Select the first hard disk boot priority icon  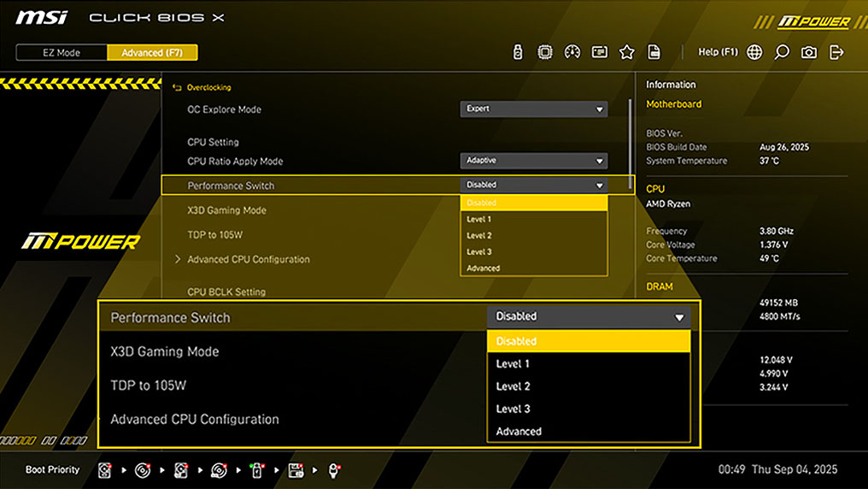104,470
